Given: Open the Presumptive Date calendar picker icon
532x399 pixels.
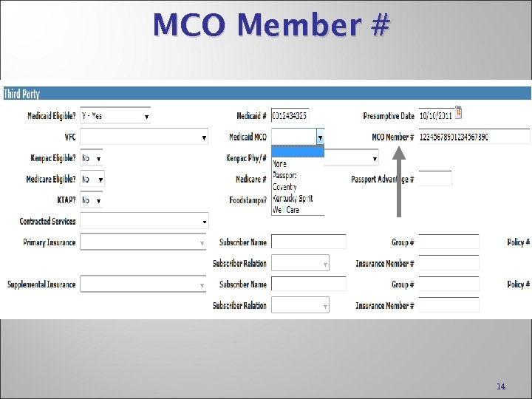Looking at the screenshot, I should [458, 112].
